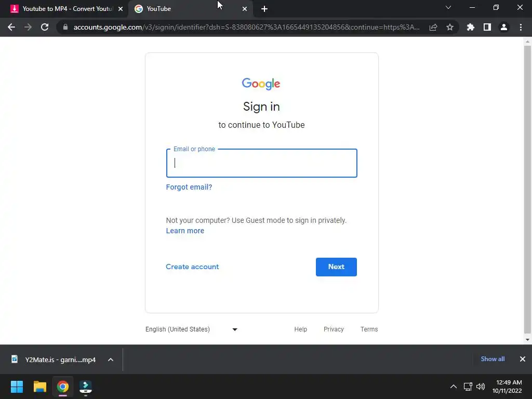Open Chrome's three-dot menu
Screen dimensions: 532x399
tap(521, 27)
